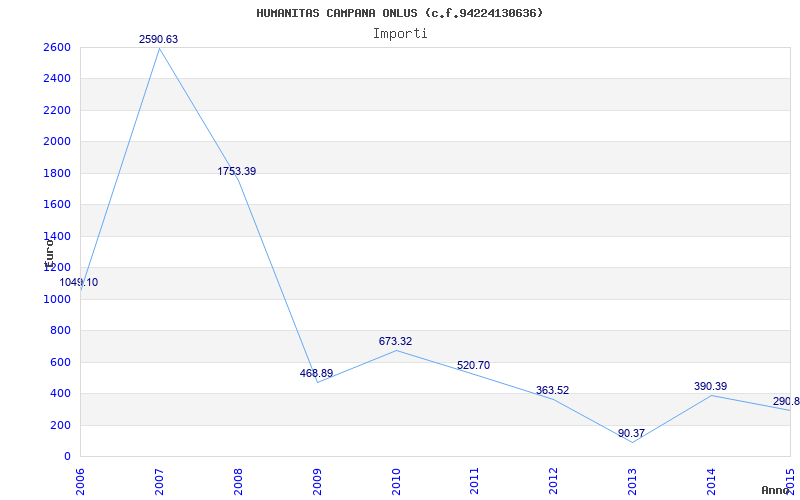The height and width of the screenshot is (500, 800).
Task: Click the 673.32 data label
Action: click(x=395, y=341)
